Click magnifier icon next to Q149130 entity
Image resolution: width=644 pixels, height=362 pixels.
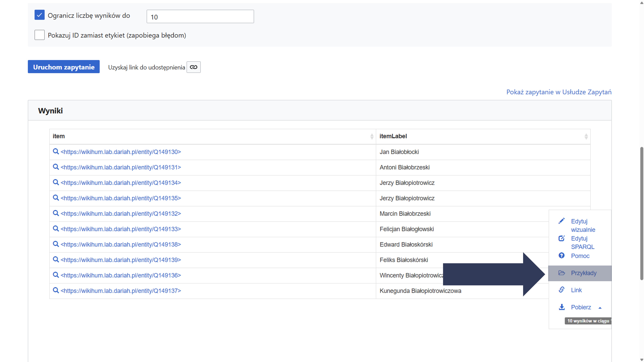(56, 152)
